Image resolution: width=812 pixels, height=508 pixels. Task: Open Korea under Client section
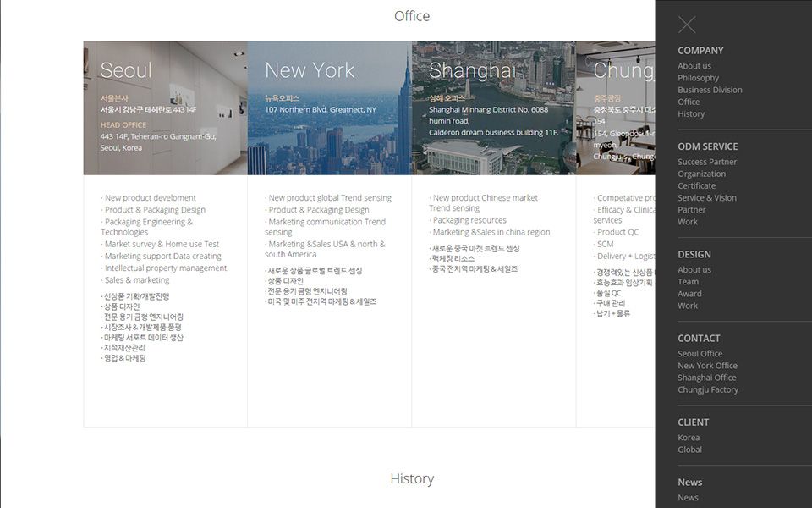click(689, 438)
